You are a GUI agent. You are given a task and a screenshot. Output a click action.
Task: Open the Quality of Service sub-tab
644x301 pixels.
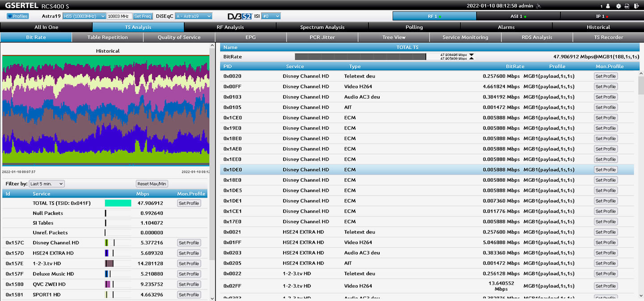pyautogui.click(x=179, y=38)
